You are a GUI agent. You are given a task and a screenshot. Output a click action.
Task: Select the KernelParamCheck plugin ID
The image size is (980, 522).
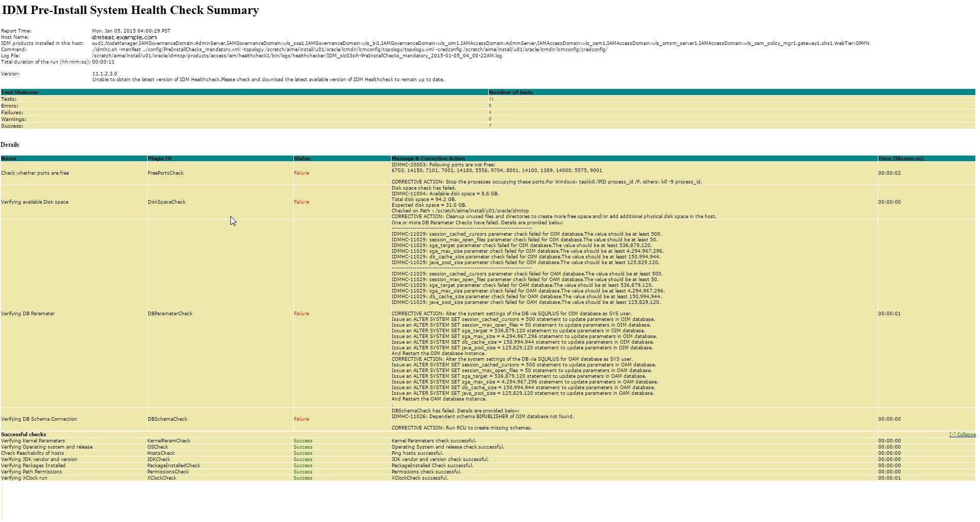point(169,441)
